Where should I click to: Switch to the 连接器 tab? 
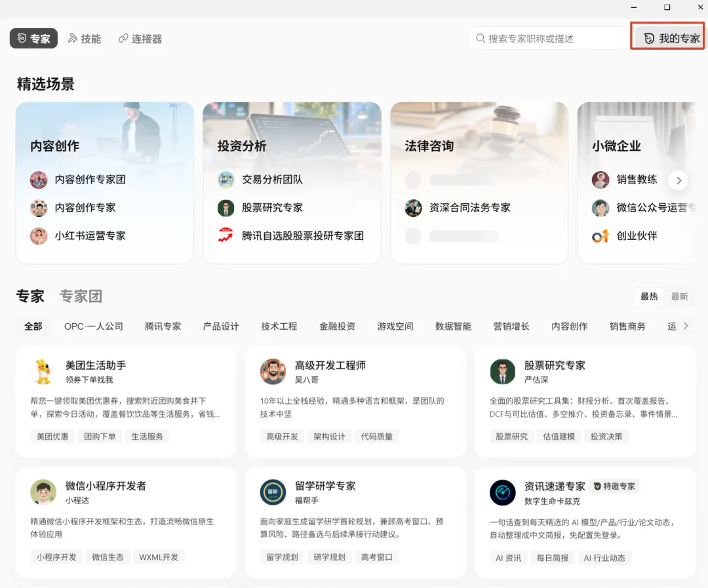click(140, 39)
